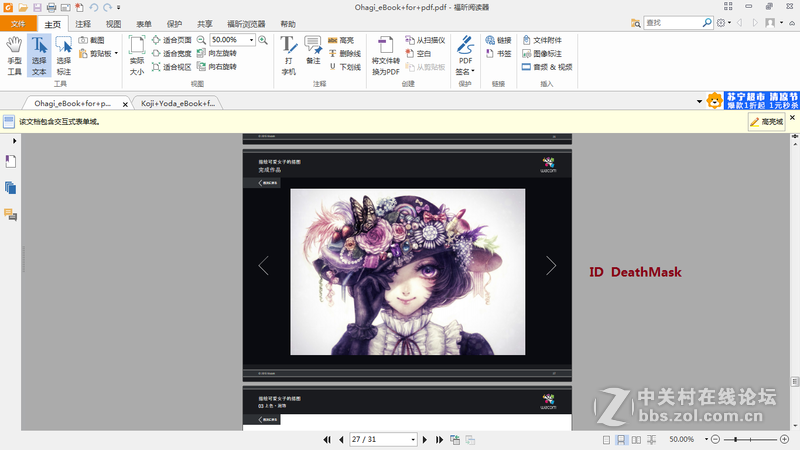The height and width of the screenshot is (450, 800).
Task: Create PDF from scanner (从扫描仪)
Action: 425,40
